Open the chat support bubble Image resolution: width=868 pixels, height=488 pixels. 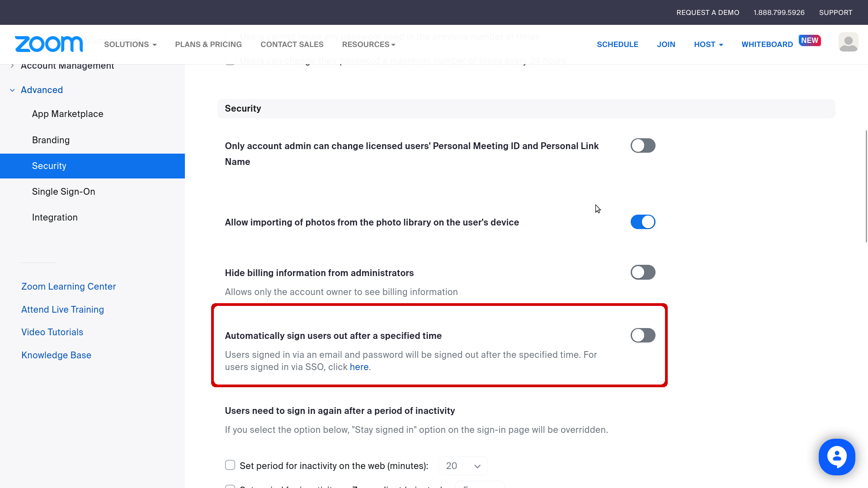coord(837,457)
